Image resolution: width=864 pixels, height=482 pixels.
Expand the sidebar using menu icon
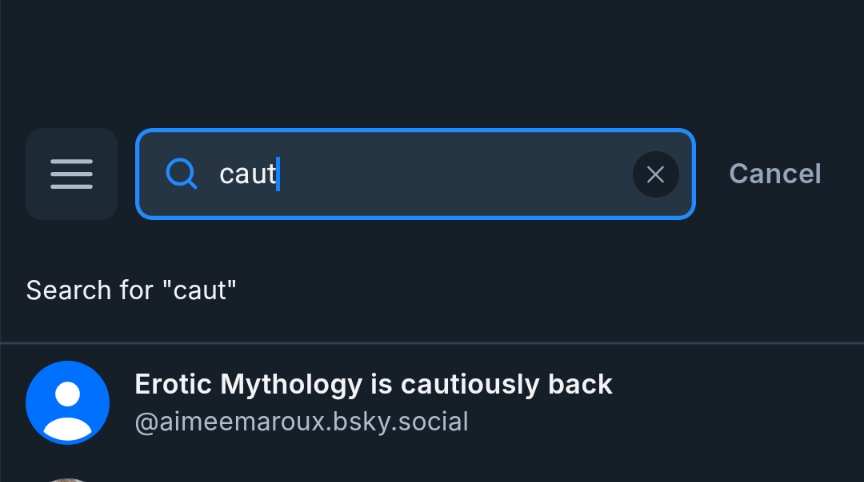[71, 174]
